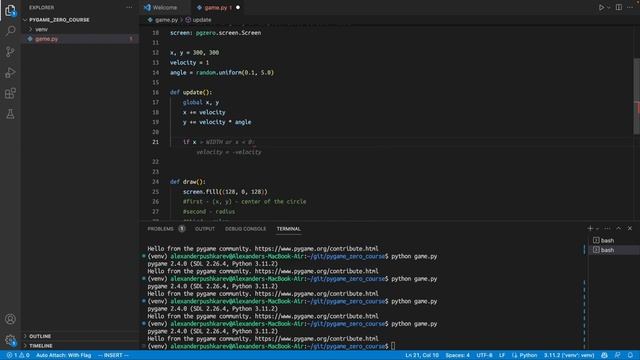
Task: Click the def update(): line
Action: [191, 92]
